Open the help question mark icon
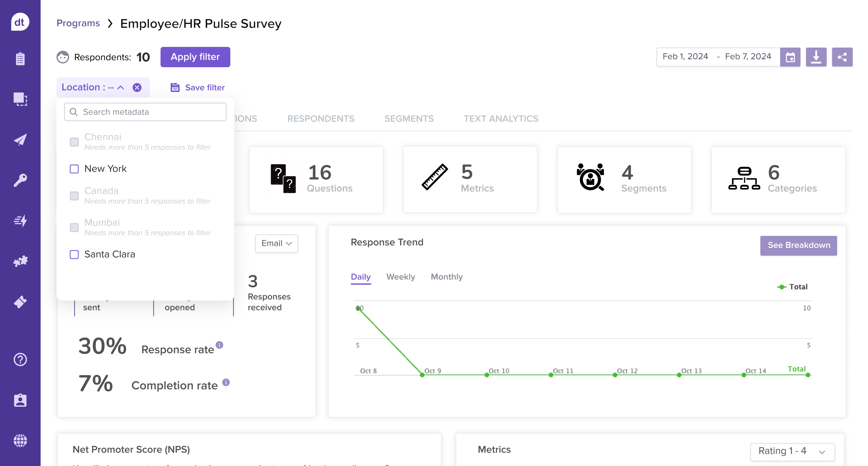The width and height of the screenshot is (868, 466). point(20,359)
